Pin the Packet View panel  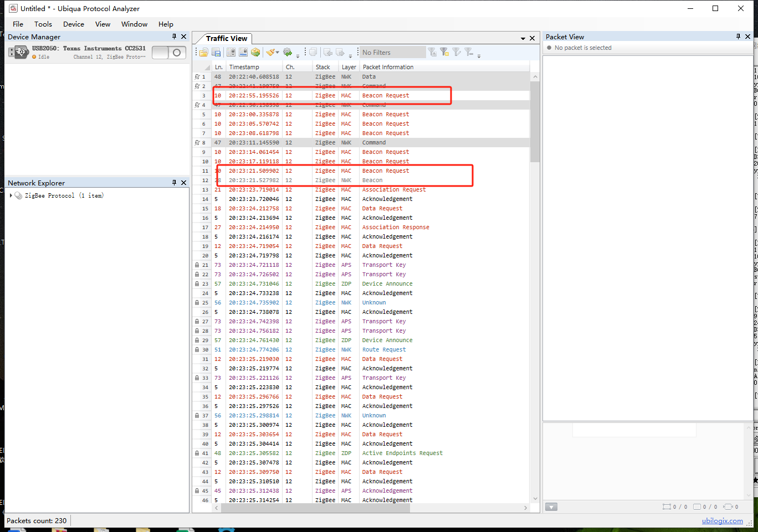738,37
